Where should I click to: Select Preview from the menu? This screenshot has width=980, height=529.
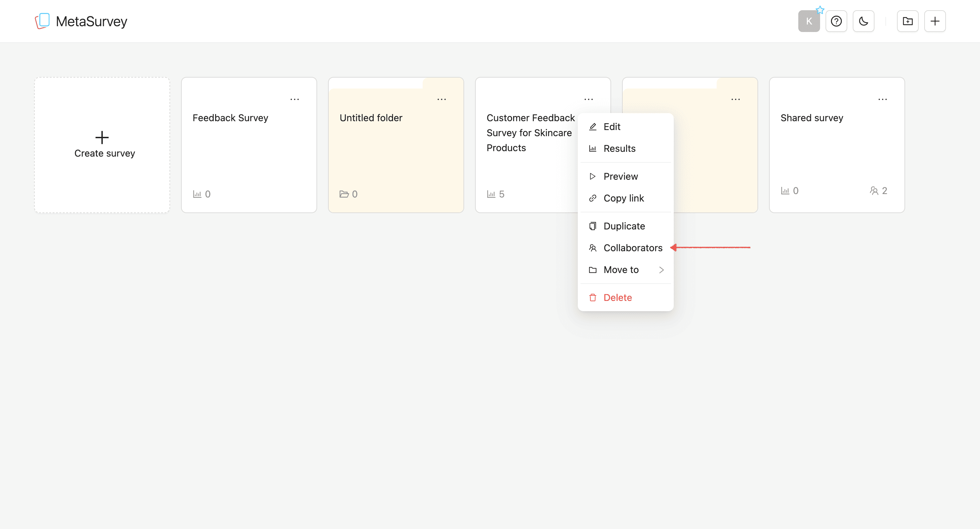click(620, 176)
